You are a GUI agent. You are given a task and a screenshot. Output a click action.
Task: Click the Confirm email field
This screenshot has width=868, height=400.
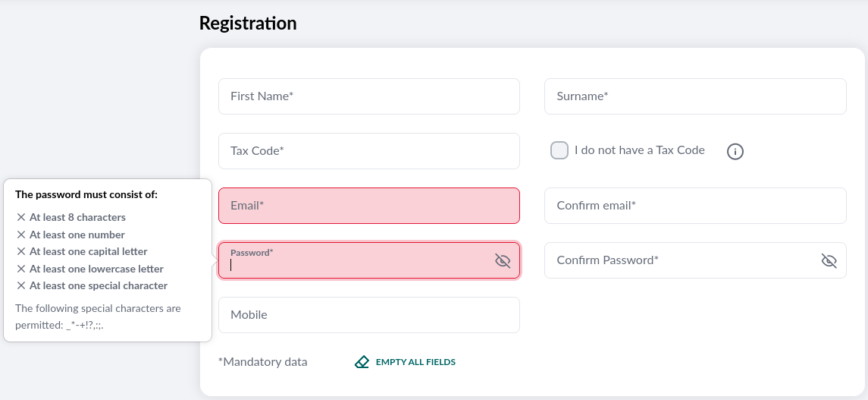click(x=694, y=206)
